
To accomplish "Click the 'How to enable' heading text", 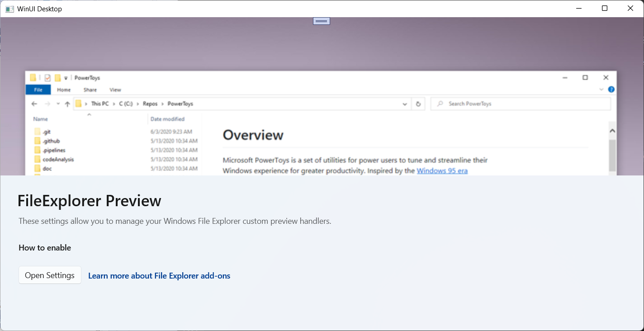I will click(x=45, y=248).
